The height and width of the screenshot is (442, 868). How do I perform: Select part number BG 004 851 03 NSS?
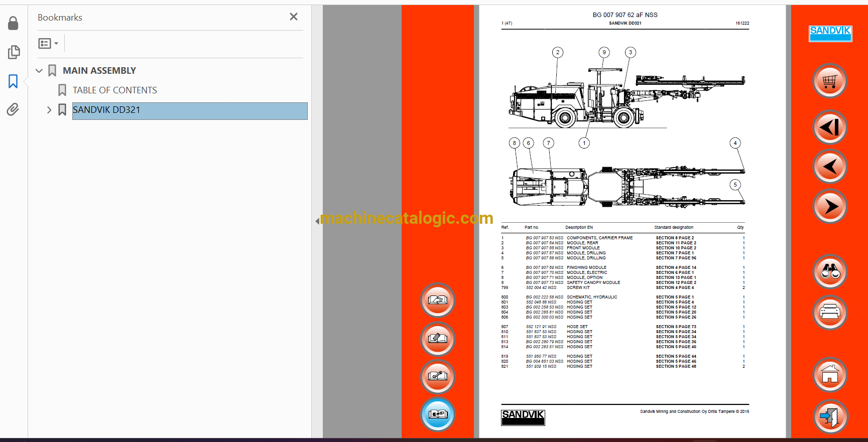point(545,361)
